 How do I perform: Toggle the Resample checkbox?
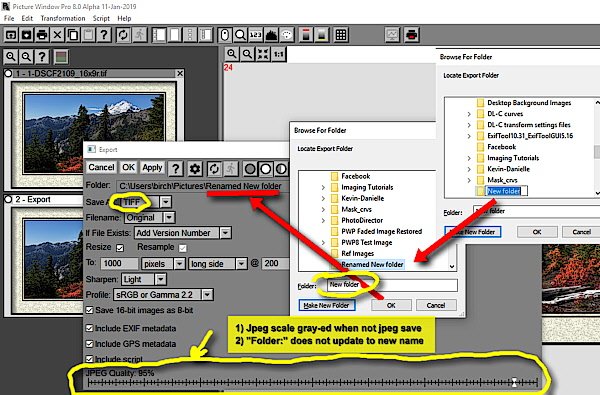183,248
